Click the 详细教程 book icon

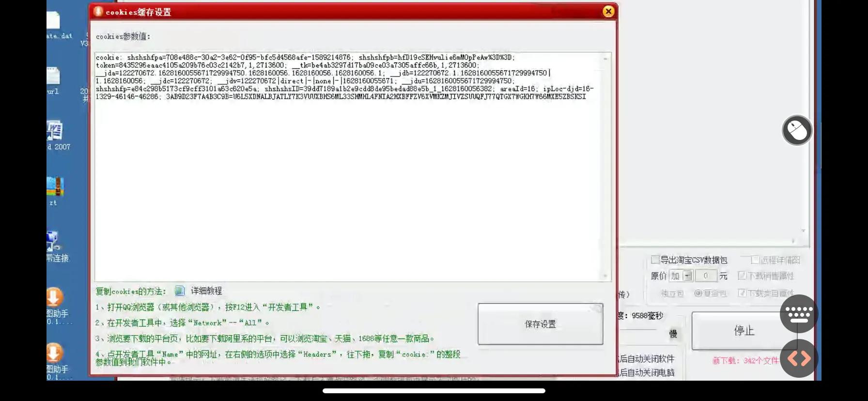pyautogui.click(x=180, y=291)
